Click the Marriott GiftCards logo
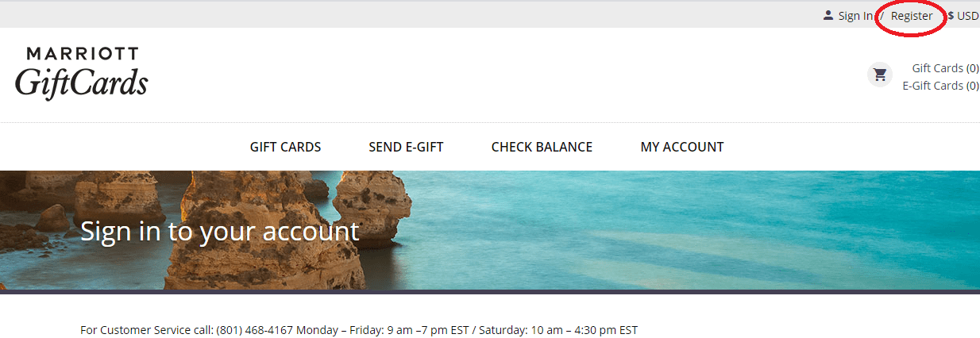Image resolution: width=980 pixels, height=338 pixels. point(81,73)
